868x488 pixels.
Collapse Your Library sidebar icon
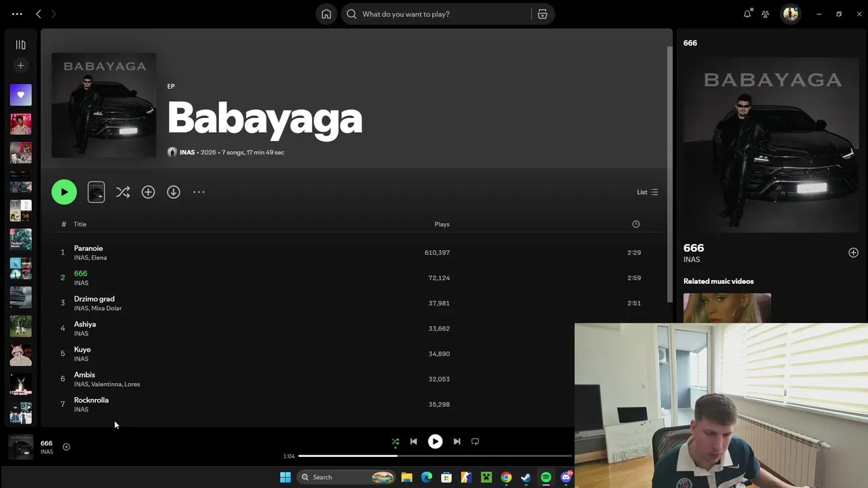[20, 45]
